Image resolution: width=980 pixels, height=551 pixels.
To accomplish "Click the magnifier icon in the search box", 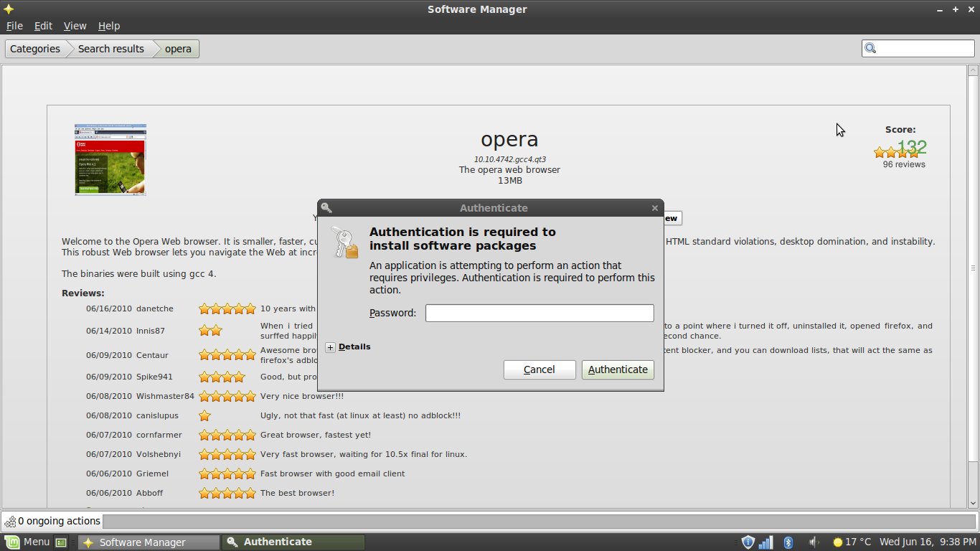I will 871,49.
